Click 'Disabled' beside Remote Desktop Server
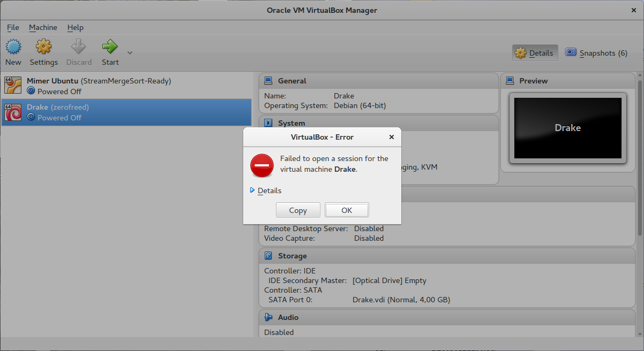644x351 pixels. click(369, 228)
